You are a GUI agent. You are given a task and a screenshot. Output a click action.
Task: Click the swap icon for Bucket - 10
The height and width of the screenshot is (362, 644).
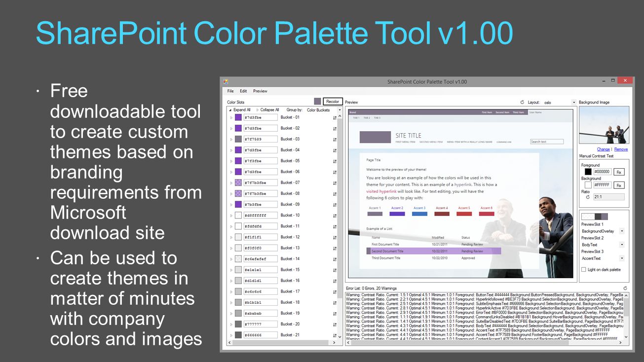[x=335, y=216]
